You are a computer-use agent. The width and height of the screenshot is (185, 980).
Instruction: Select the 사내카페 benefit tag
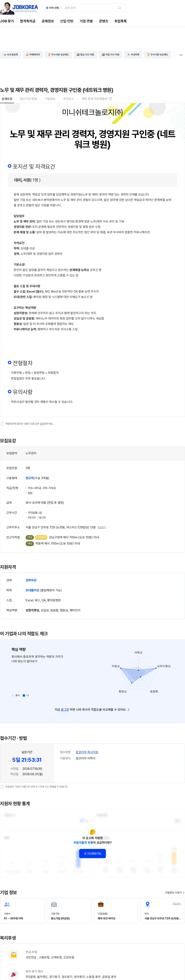point(133,55)
